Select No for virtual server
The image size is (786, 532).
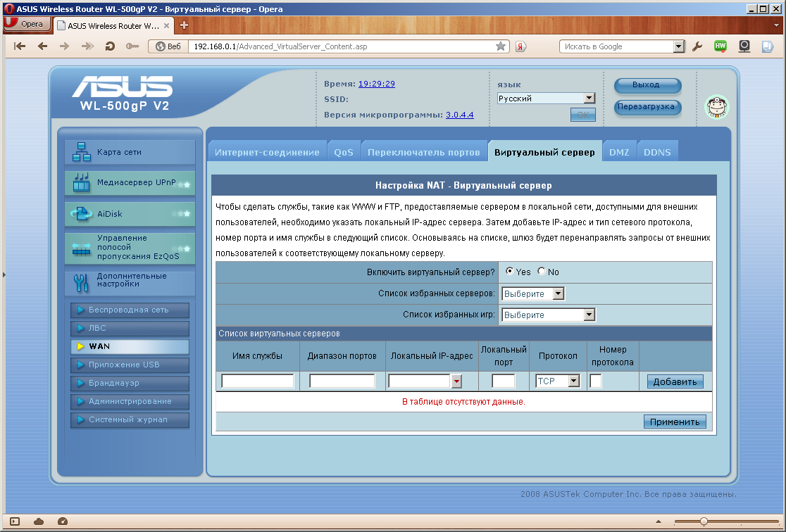[542, 271]
